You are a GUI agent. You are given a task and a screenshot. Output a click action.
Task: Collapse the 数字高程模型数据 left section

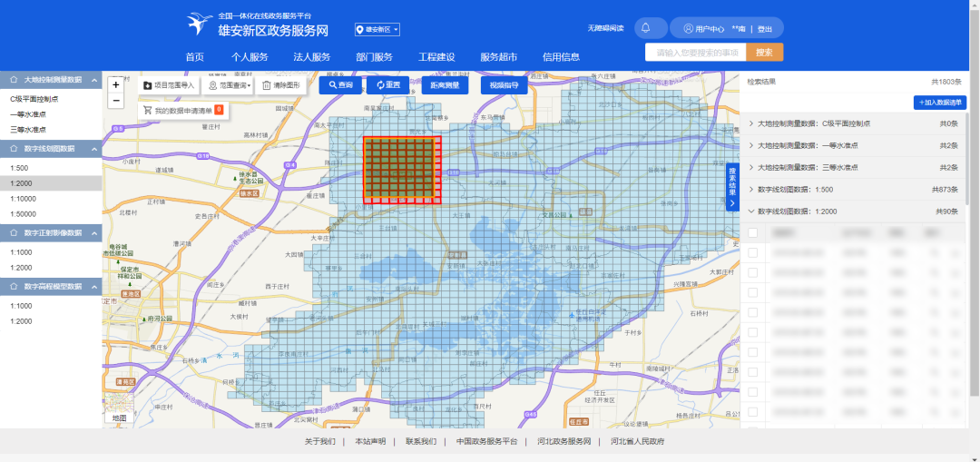[x=94, y=286]
